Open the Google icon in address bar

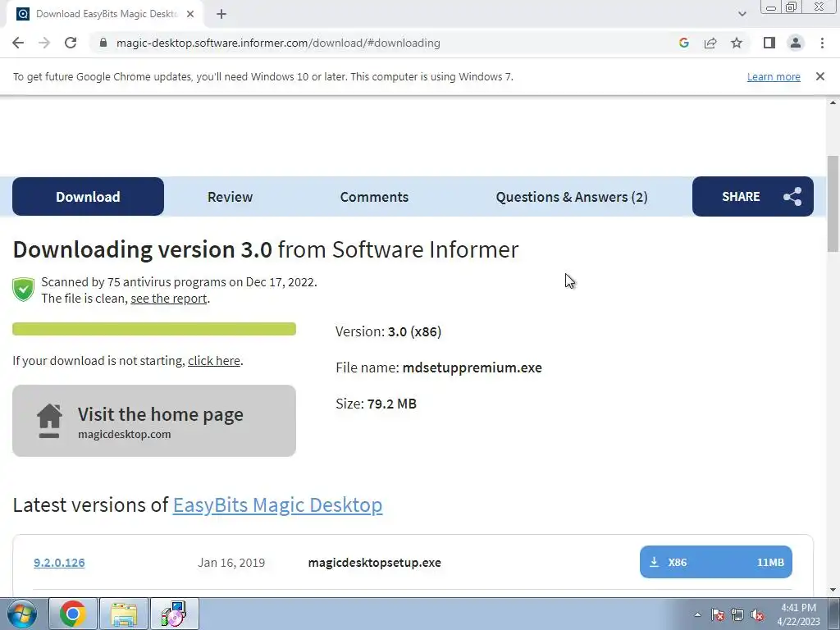pos(683,43)
